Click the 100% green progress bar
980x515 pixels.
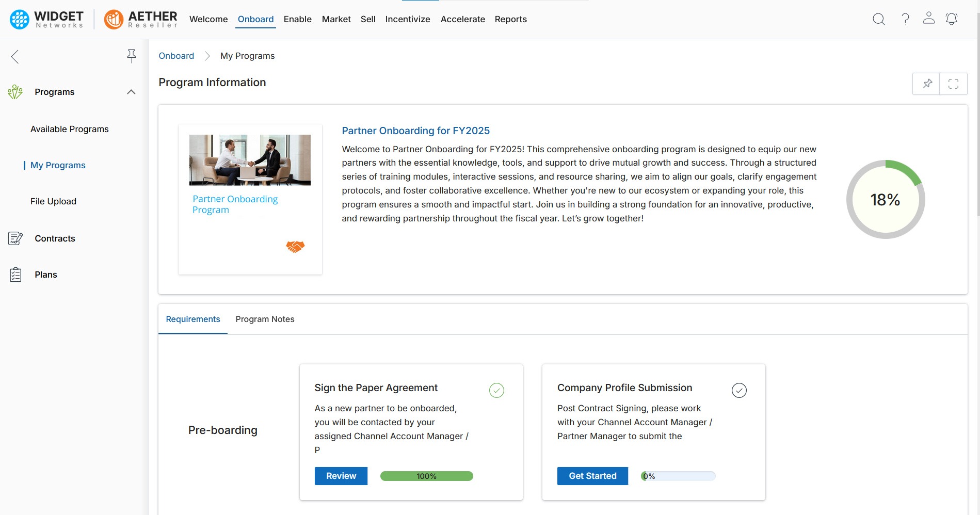point(426,476)
